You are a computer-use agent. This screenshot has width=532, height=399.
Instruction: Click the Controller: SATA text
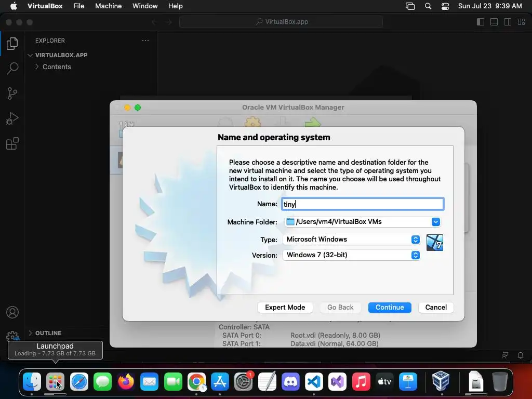coord(244,327)
